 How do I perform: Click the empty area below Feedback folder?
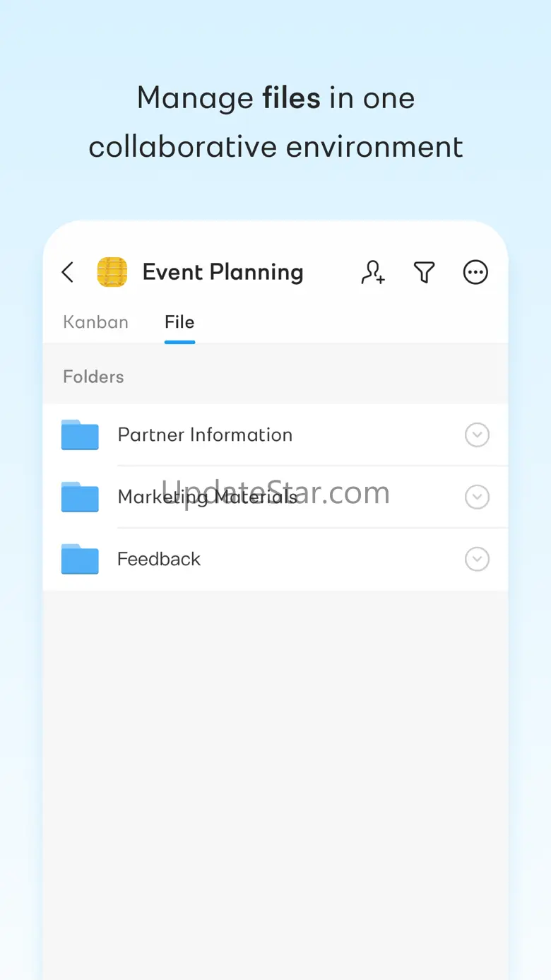point(275,742)
